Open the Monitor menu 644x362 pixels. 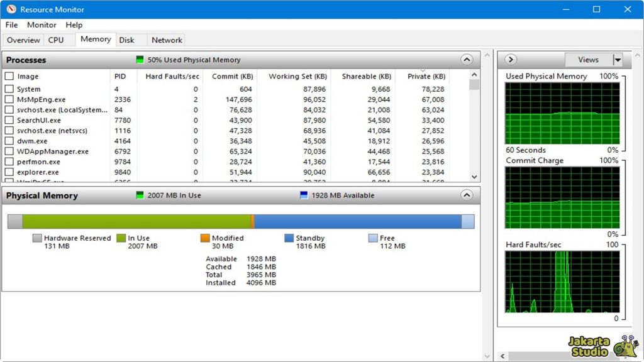pyautogui.click(x=42, y=25)
